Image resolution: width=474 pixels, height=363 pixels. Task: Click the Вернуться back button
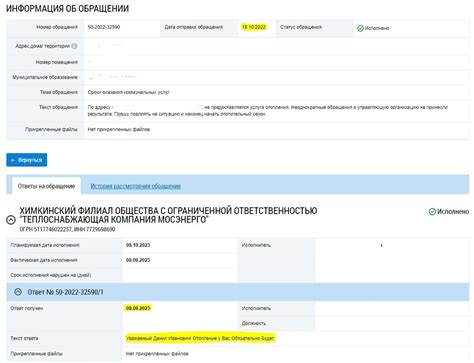(27, 160)
